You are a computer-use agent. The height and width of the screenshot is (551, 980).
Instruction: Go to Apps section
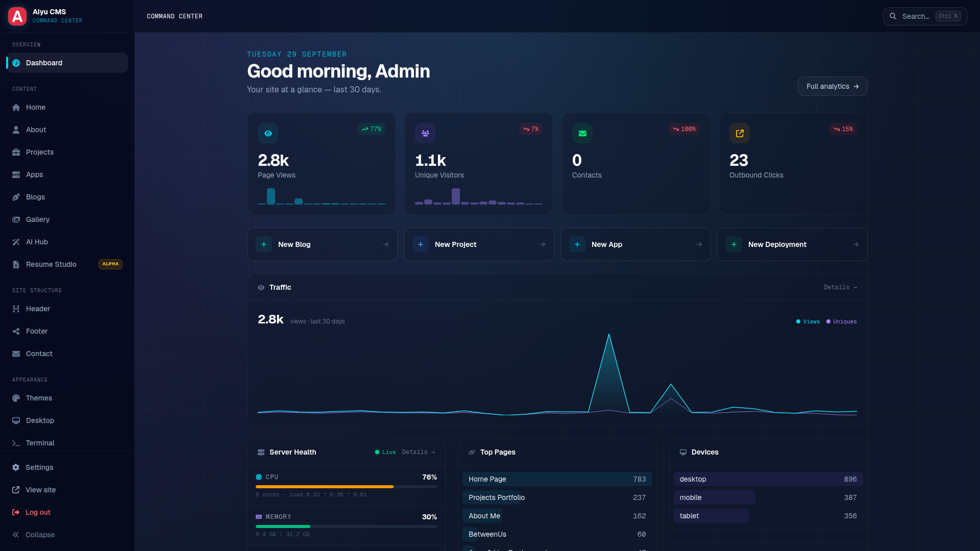67,174
